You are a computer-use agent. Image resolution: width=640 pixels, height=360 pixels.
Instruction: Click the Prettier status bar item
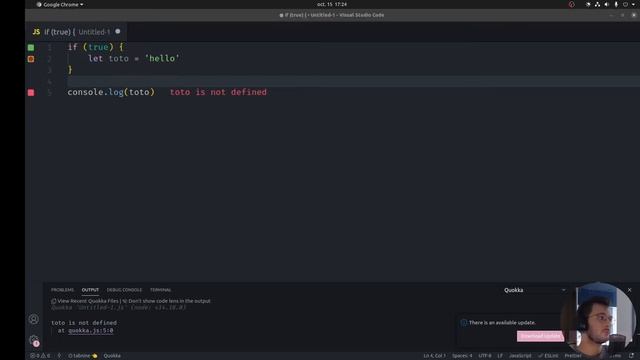[x=573, y=356]
